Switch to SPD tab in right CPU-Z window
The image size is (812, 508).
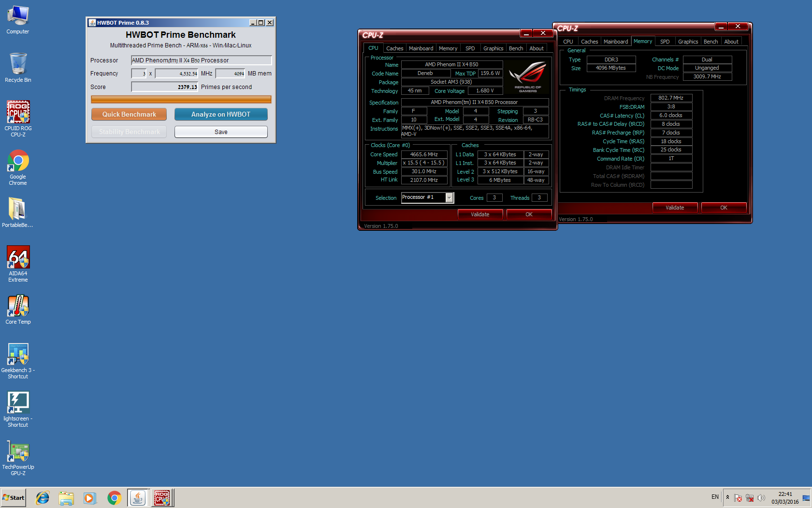[x=665, y=42]
